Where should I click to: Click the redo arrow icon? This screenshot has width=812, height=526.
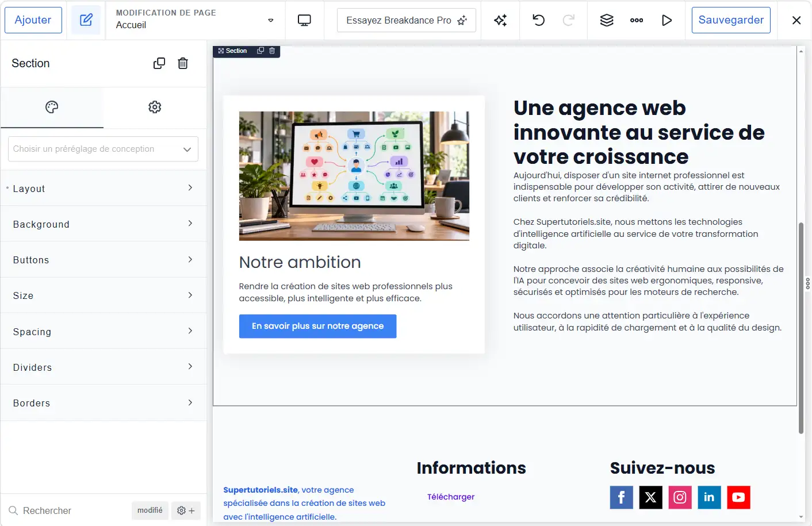(569, 20)
